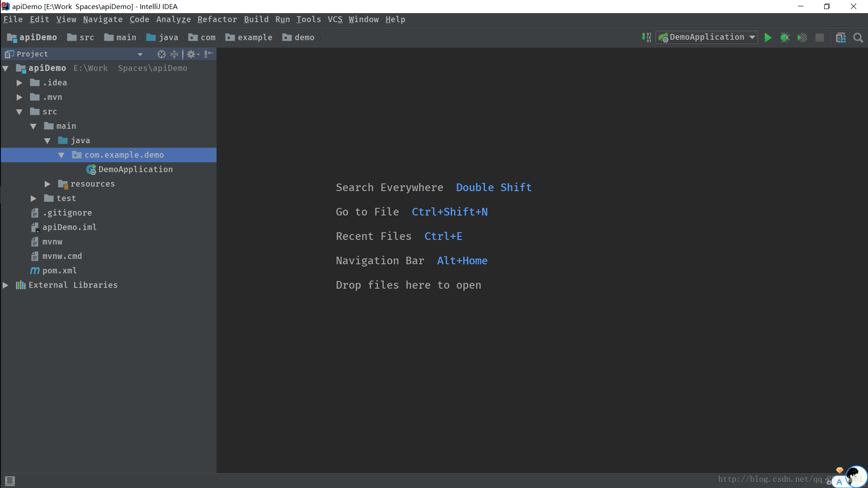Viewport: 868px width, 488px height.
Task: Open the File menu
Action: (13, 19)
